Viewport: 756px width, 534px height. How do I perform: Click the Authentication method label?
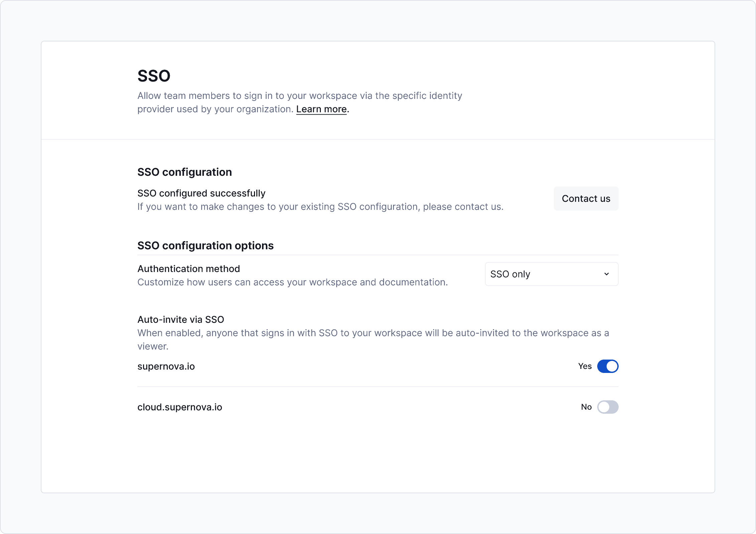click(x=188, y=269)
